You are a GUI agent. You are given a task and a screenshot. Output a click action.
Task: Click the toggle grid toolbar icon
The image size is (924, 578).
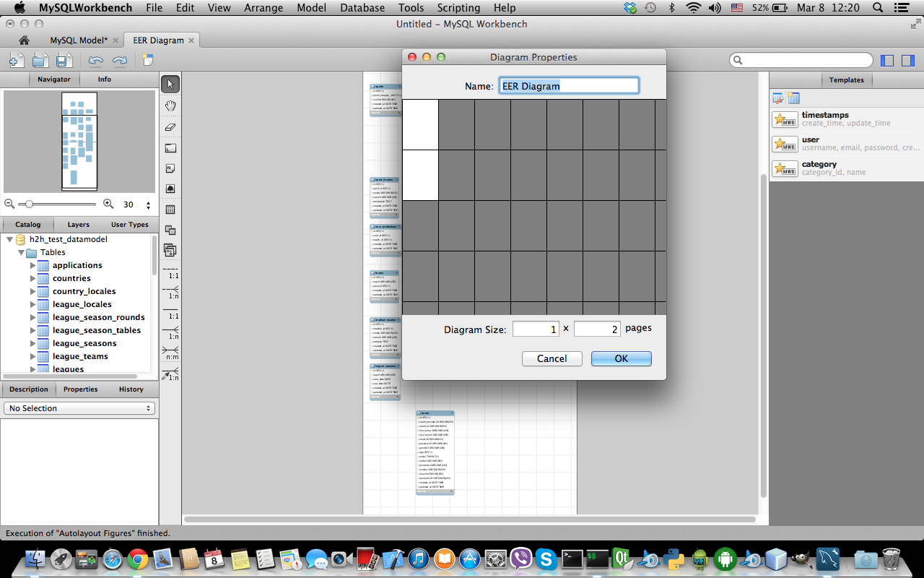click(x=147, y=61)
